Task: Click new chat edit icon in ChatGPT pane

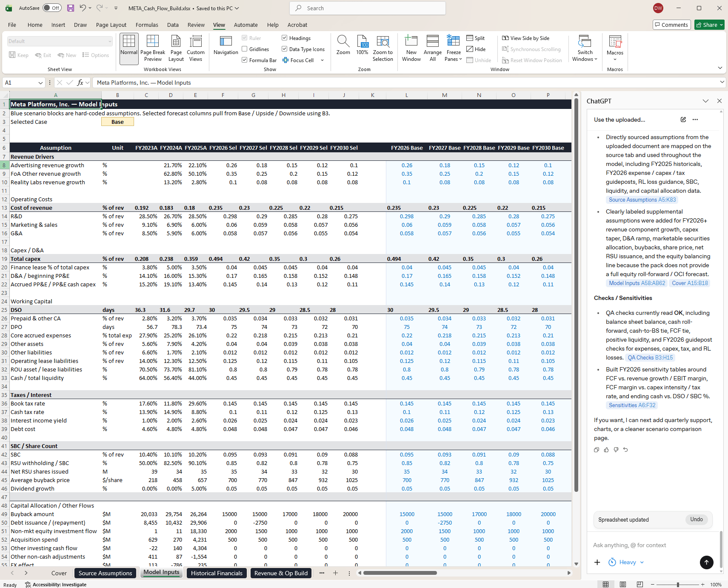Action: point(683,120)
